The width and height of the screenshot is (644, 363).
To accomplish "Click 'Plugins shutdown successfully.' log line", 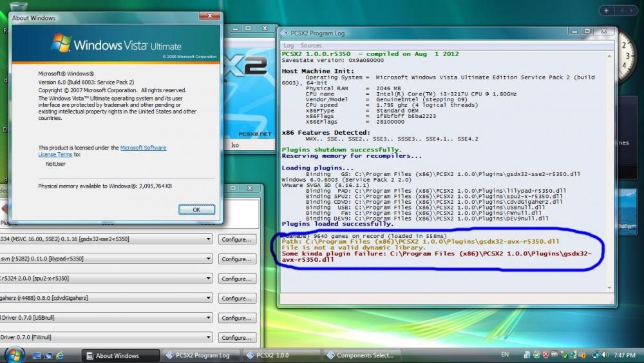I will coord(342,150).
